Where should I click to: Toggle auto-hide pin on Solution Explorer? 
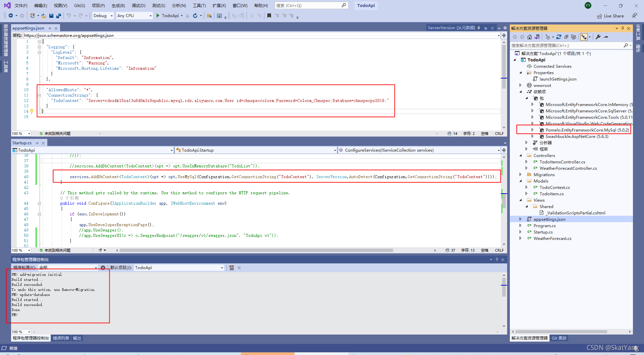[623, 28]
